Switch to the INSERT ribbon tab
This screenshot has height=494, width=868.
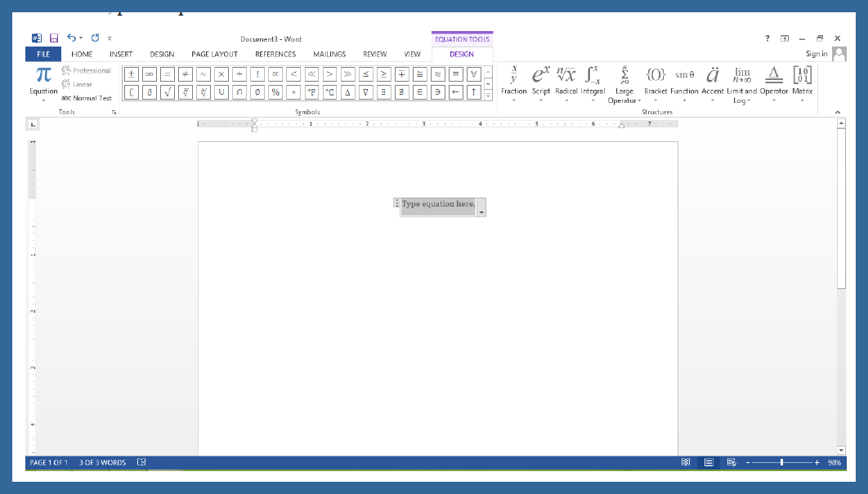121,54
